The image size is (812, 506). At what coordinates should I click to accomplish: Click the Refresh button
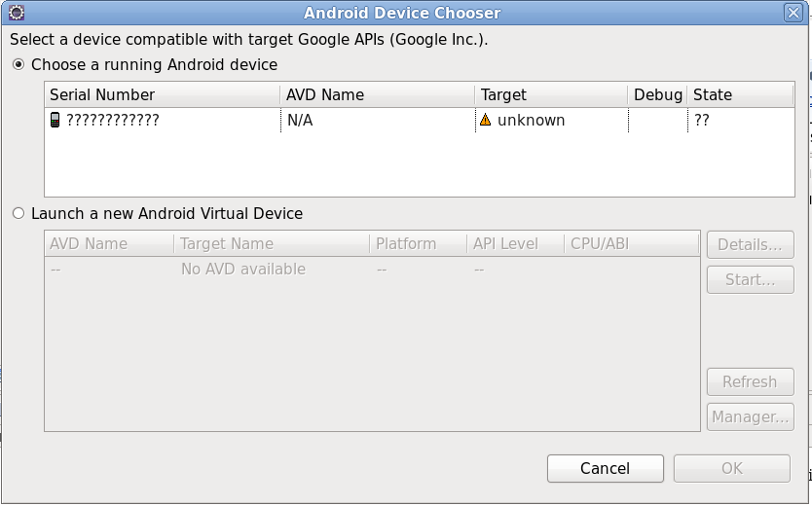751,381
